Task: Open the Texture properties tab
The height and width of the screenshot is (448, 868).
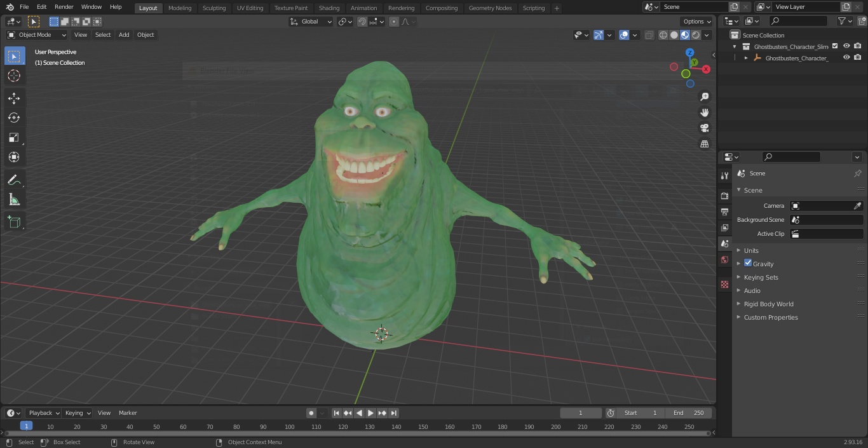Action: point(724,284)
